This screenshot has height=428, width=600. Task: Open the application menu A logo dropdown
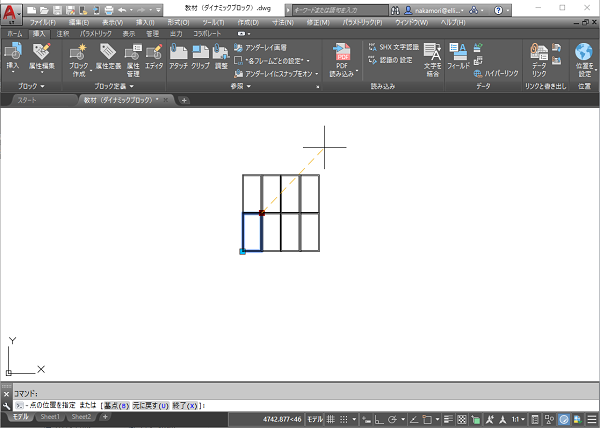point(11,14)
